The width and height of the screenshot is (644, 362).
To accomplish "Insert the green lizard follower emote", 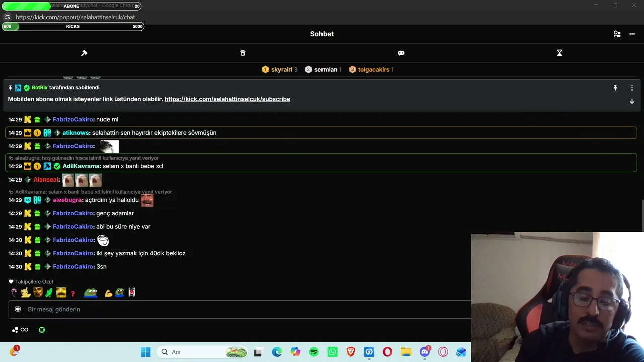I will click(49, 293).
